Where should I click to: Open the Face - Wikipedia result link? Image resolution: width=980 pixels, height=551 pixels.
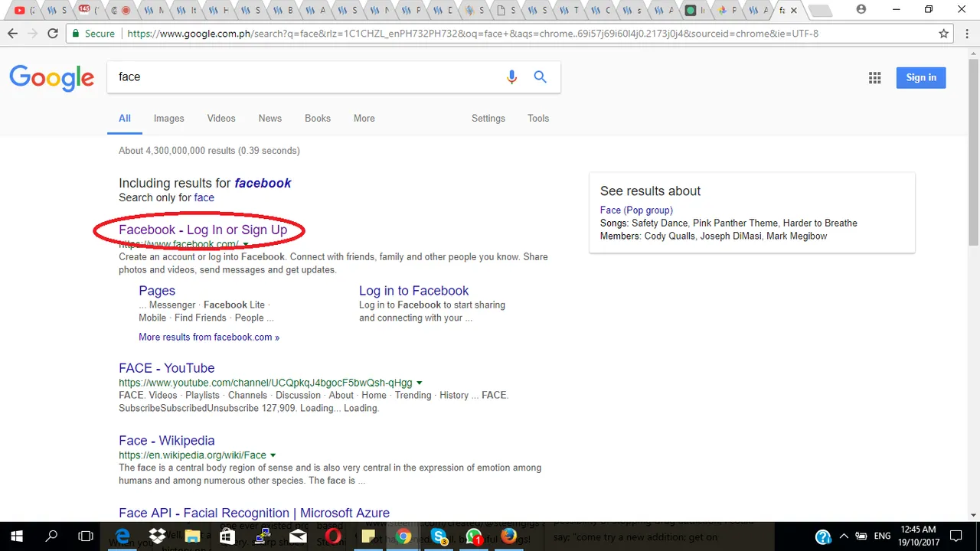pyautogui.click(x=166, y=441)
